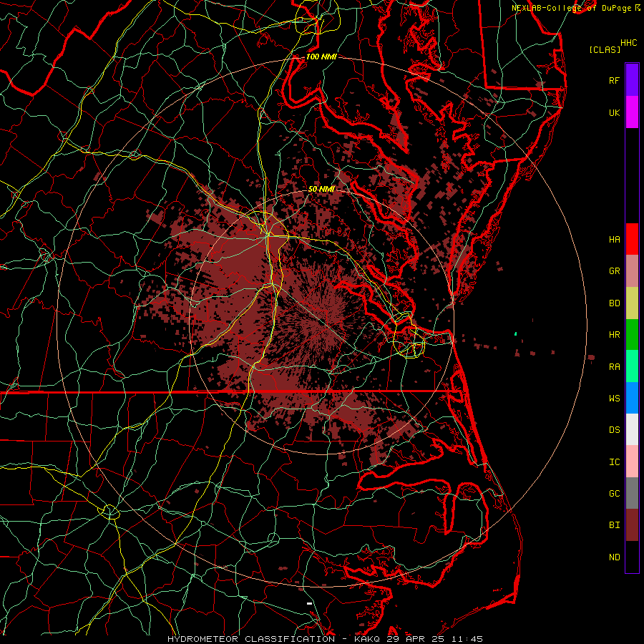
Task: Click the HA red legend swatch
Action: [632, 239]
